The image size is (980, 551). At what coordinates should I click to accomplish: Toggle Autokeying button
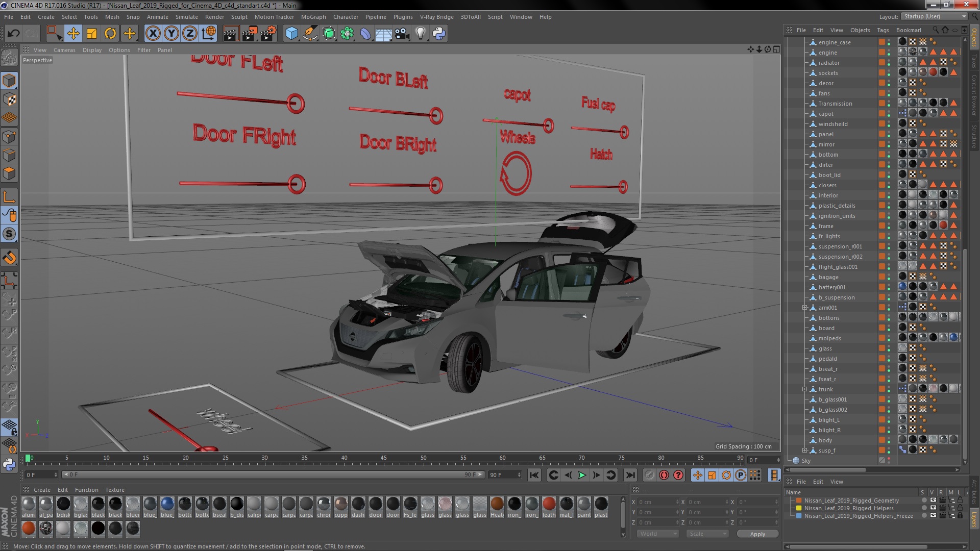(664, 475)
